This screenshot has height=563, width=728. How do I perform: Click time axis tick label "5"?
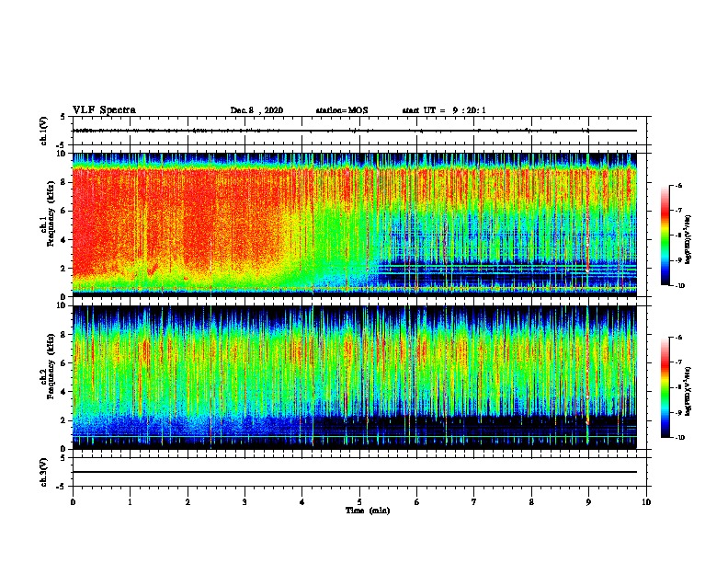pyautogui.click(x=359, y=502)
